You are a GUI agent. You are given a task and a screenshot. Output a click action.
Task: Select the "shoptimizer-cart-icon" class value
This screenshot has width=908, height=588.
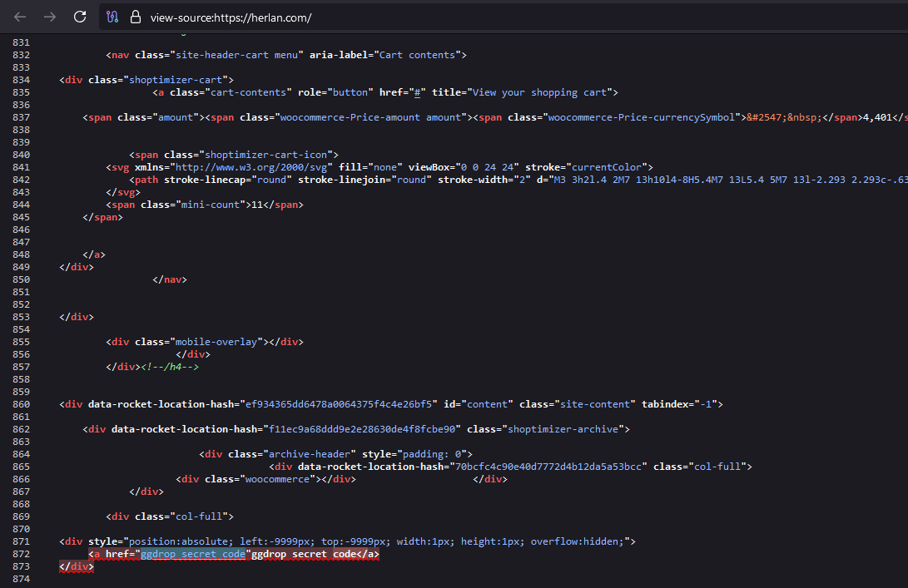click(265, 155)
